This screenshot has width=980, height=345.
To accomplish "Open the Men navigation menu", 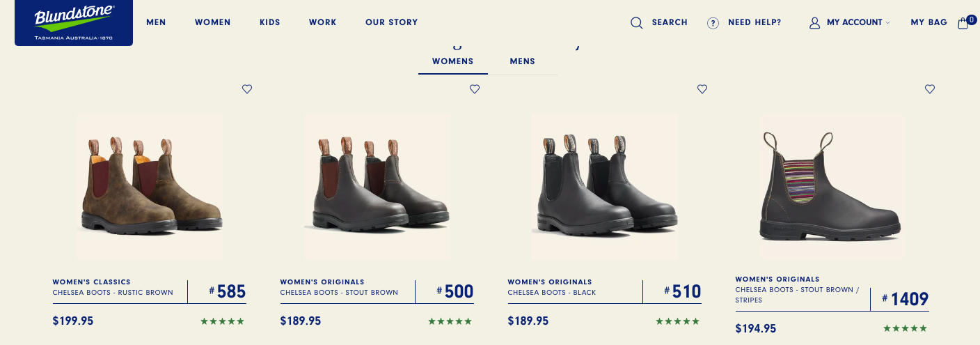I will click(x=156, y=22).
